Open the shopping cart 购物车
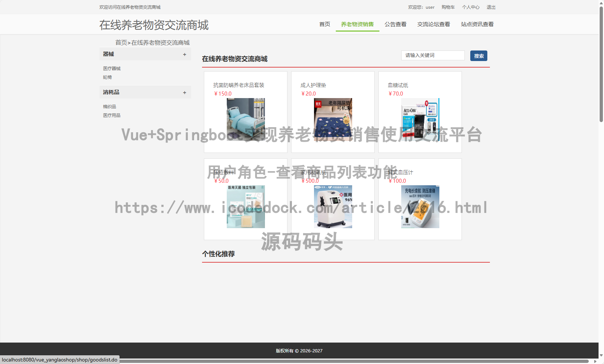This screenshot has width=604, height=364. (448, 7)
